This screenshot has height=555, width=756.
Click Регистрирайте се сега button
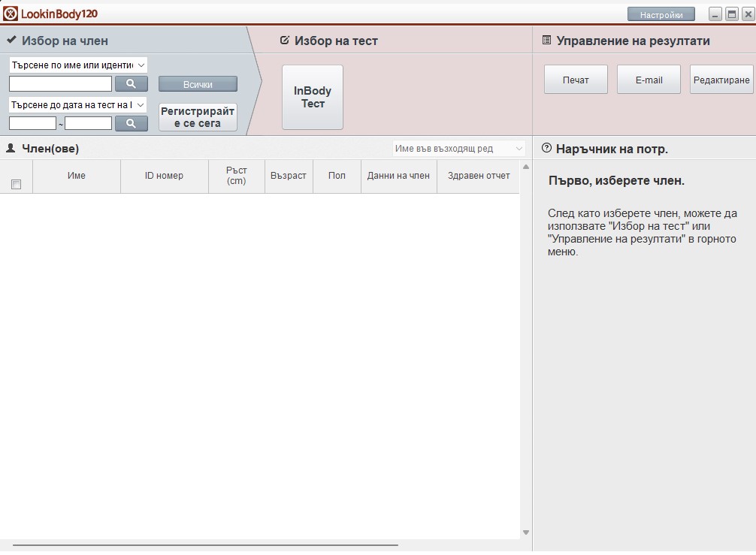pyautogui.click(x=198, y=117)
